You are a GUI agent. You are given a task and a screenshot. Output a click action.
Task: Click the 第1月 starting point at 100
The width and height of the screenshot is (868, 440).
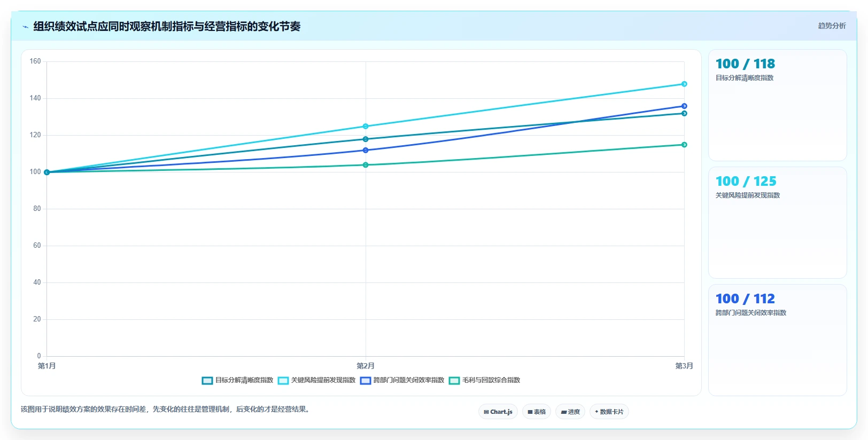tap(47, 172)
